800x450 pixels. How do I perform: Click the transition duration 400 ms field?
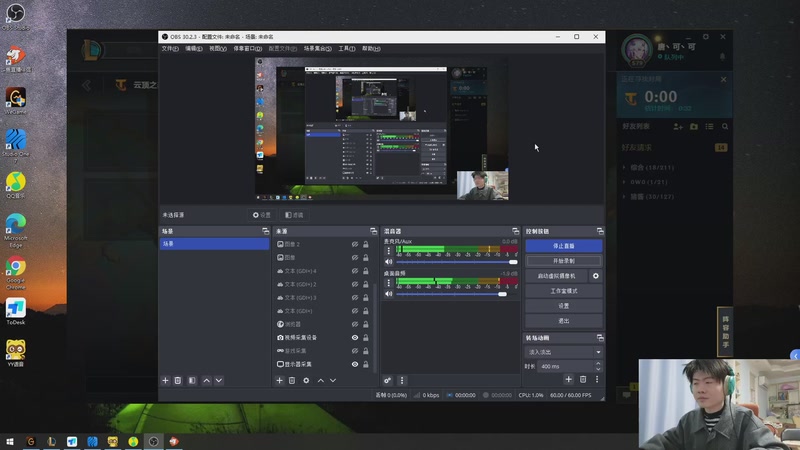coord(565,366)
